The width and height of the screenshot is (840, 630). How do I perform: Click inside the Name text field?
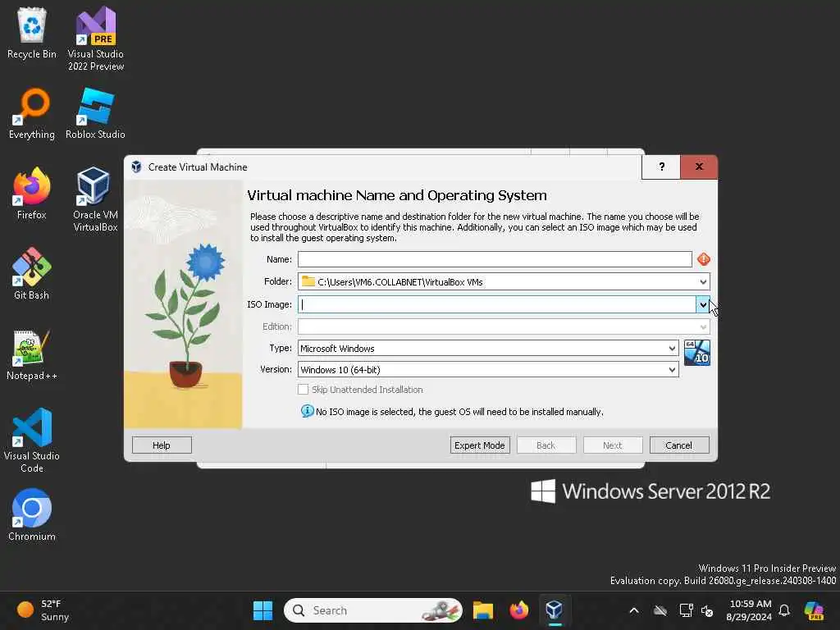tap(495, 259)
